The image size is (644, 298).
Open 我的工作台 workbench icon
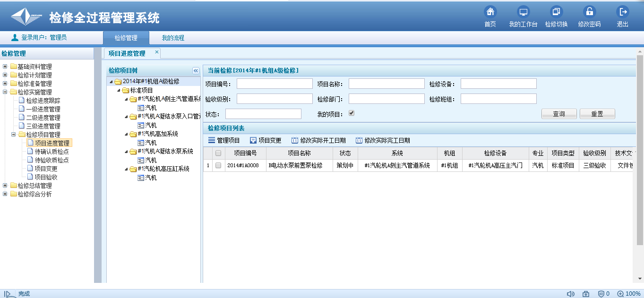click(523, 12)
